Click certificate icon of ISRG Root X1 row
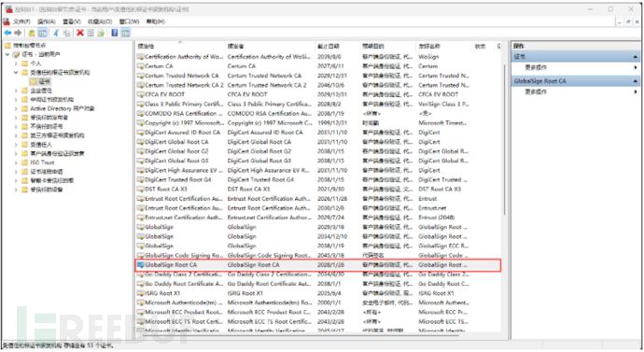This screenshot has width=644, height=352. [140, 293]
